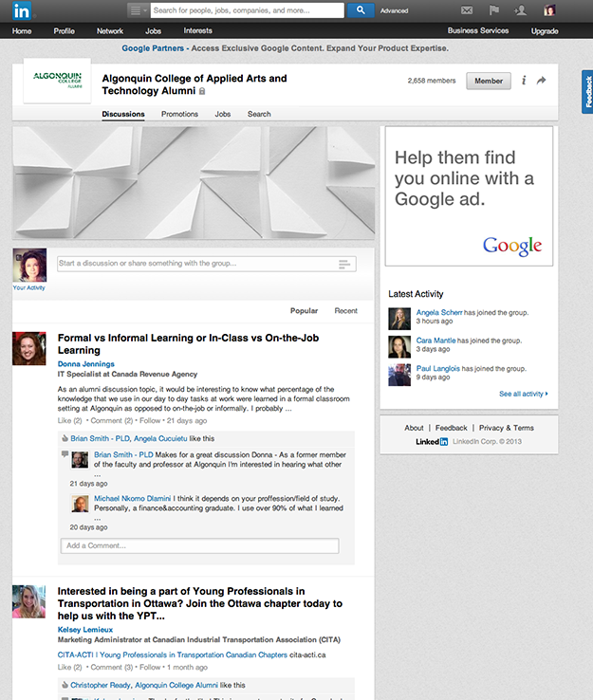Click Michael Nkomo Dlamini's comment avatar
Screen dimensions: 593x700
80,504
